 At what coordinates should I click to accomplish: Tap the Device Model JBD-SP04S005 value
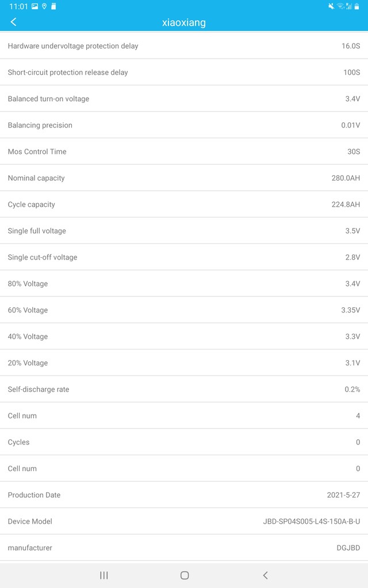point(311,521)
